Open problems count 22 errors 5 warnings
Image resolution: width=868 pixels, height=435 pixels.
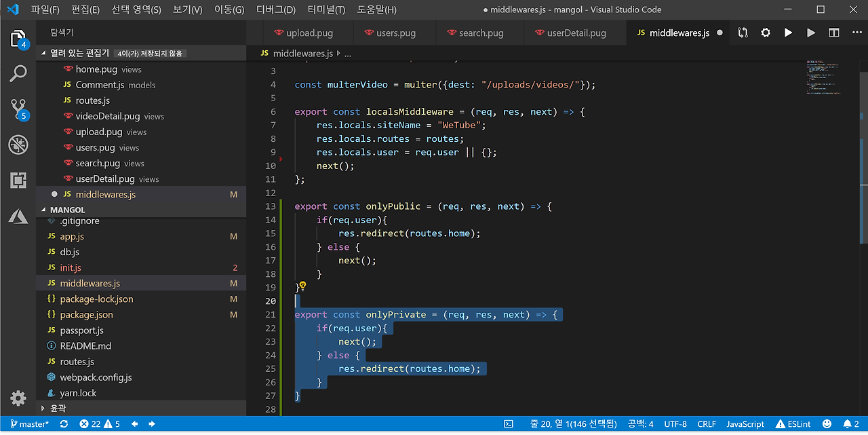pyautogui.click(x=100, y=424)
